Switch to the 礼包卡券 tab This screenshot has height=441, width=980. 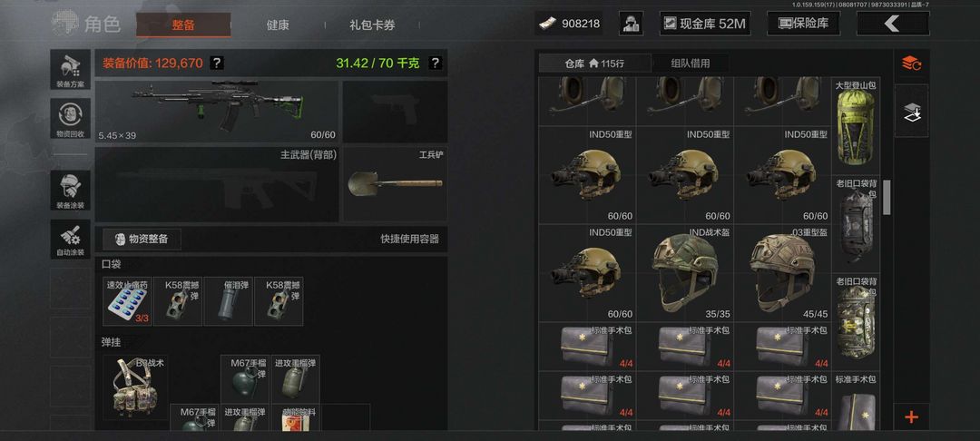tap(372, 25)
